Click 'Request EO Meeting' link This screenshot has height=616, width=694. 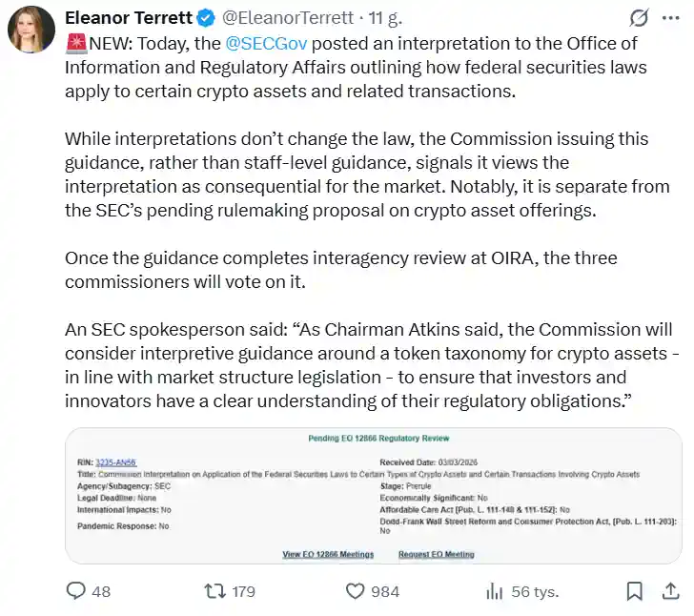tap(436, 554)
